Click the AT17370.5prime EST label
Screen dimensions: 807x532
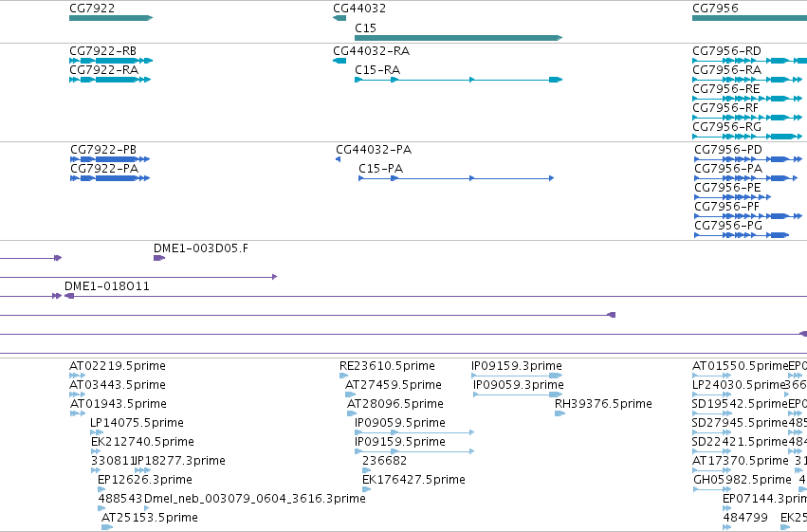pyautogui.click(x=740, y=461)
